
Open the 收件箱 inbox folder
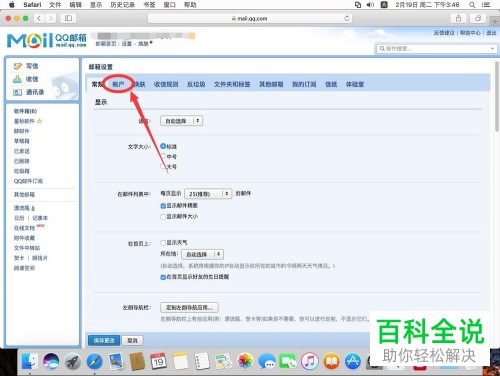coord(25,111)
